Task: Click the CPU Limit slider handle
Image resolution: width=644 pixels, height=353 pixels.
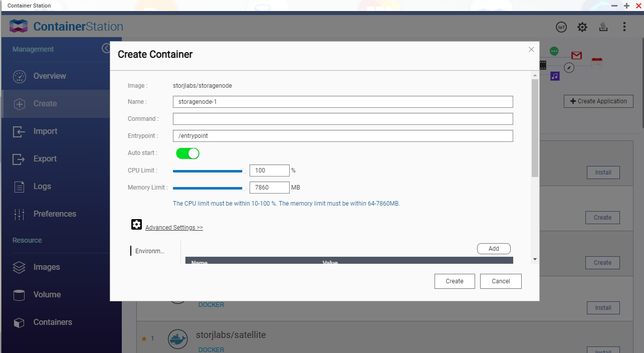Action: (x=245, y=171)
